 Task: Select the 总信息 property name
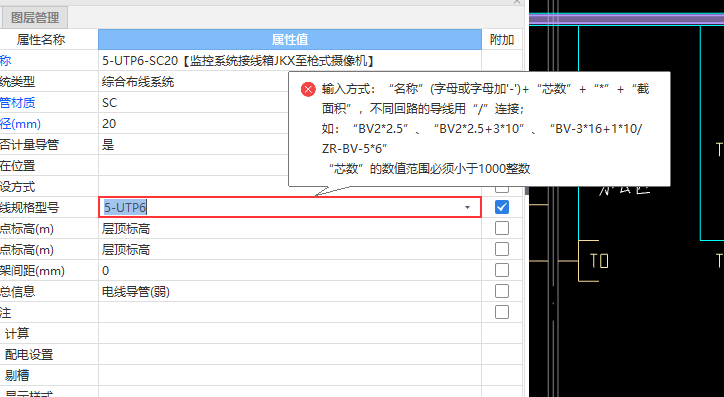click(17, 291)
